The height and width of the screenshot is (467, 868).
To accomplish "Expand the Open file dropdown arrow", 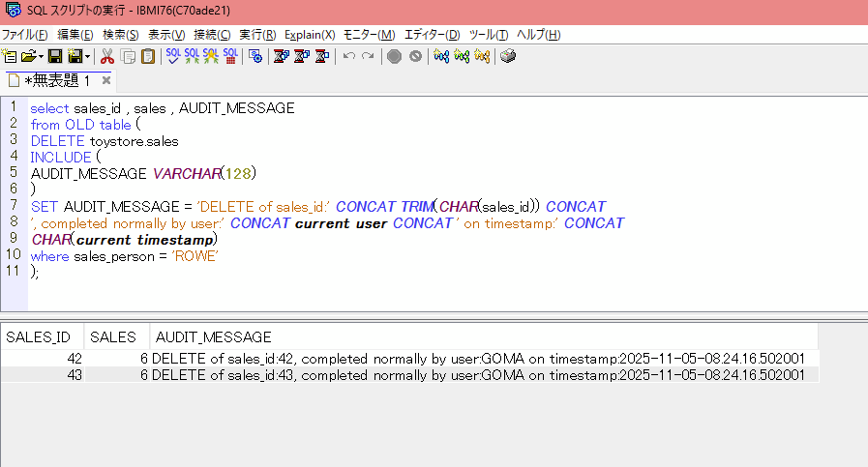I will pyautogui.click(x=41, y=56).
